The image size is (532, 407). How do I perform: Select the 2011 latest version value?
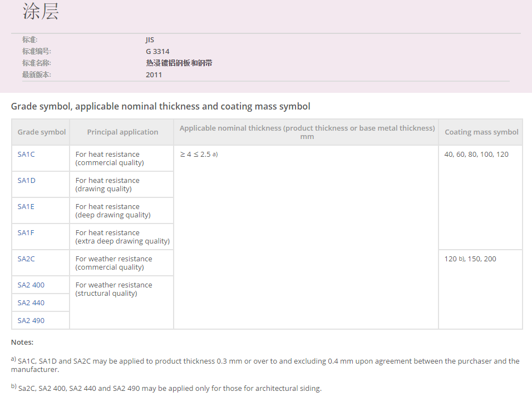154,75
